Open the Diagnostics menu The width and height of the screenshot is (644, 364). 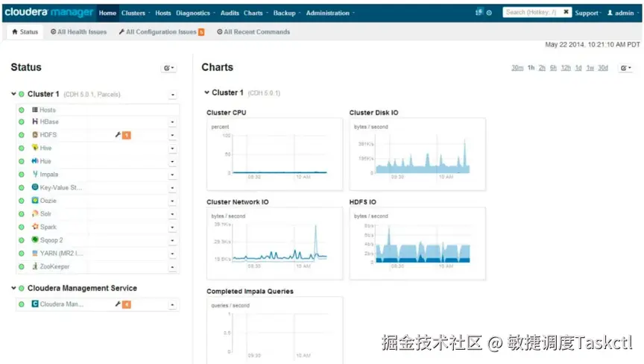tap(195, 13)
